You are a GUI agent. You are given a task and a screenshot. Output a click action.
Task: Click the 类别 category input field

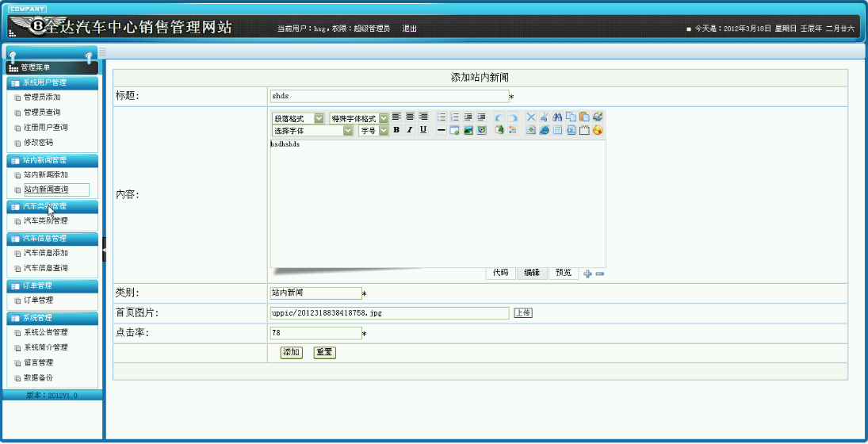[315, 293]
